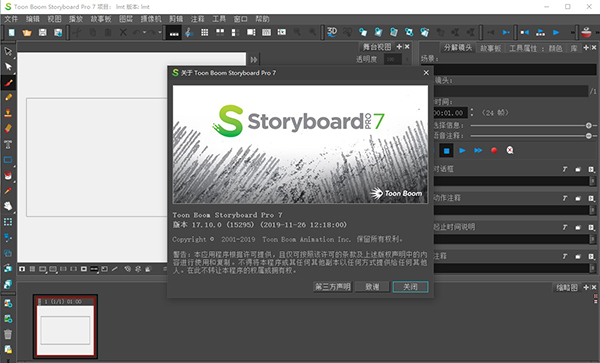Select the Rectangle shape tool

(8, 160)
